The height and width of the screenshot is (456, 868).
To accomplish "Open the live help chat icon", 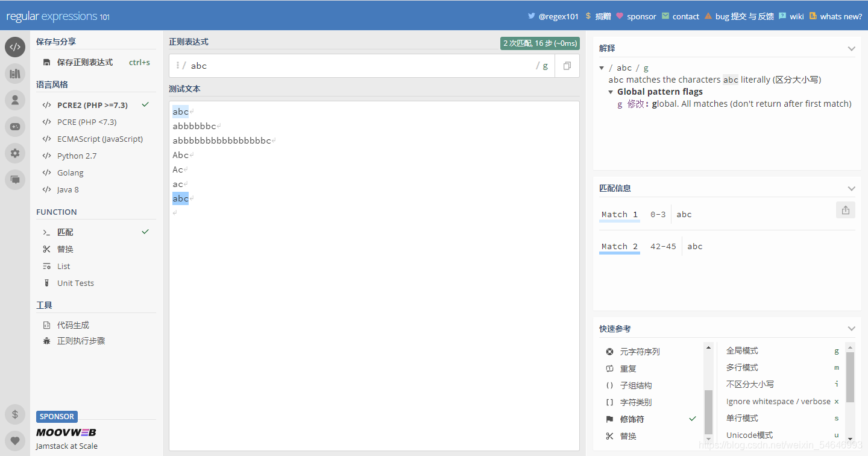I will point(15,180).
